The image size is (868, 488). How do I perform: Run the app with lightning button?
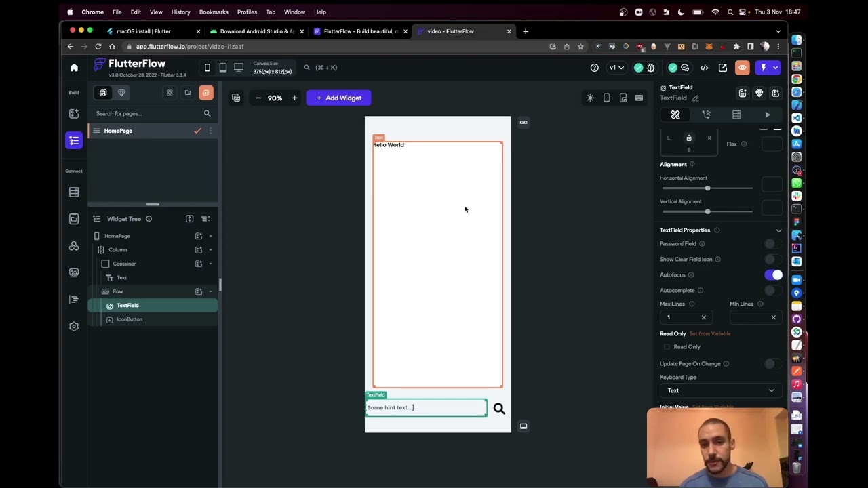(x=763, y=68)
